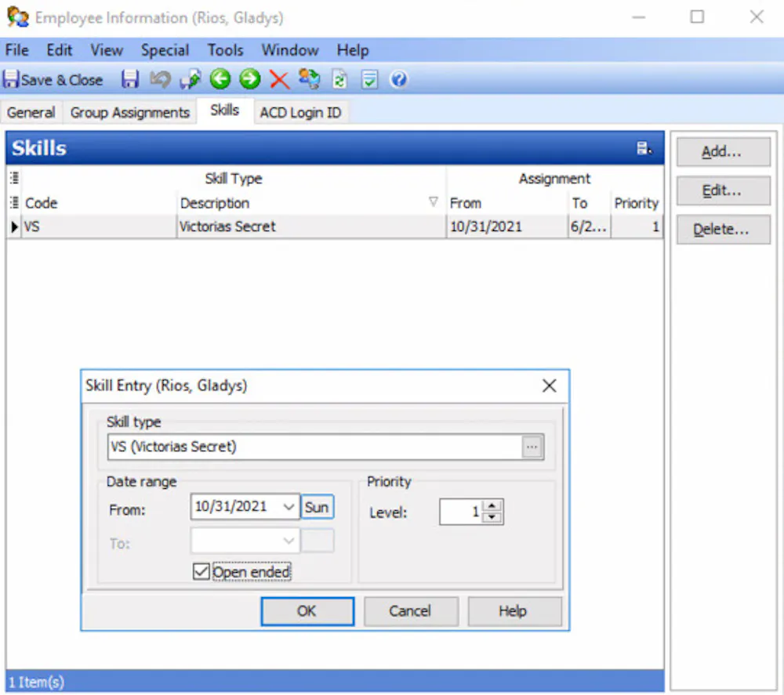Click the Edit... button

coord(723,190)
